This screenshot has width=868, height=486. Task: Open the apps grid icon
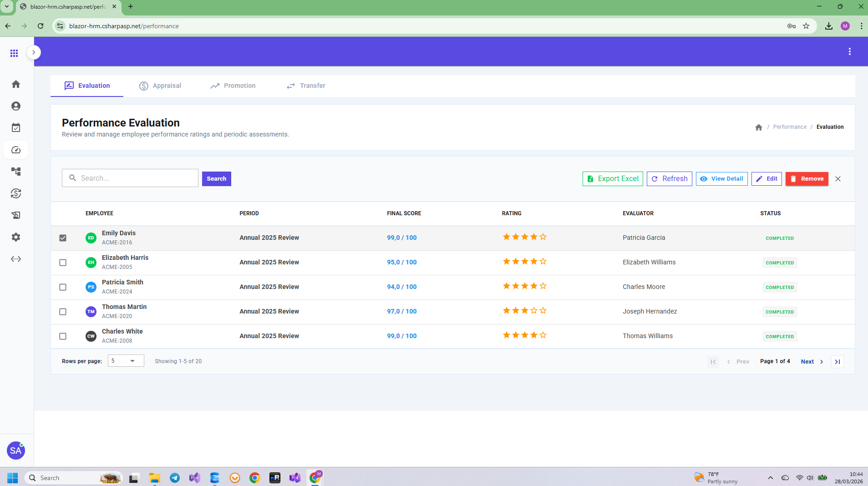point(14,53)
